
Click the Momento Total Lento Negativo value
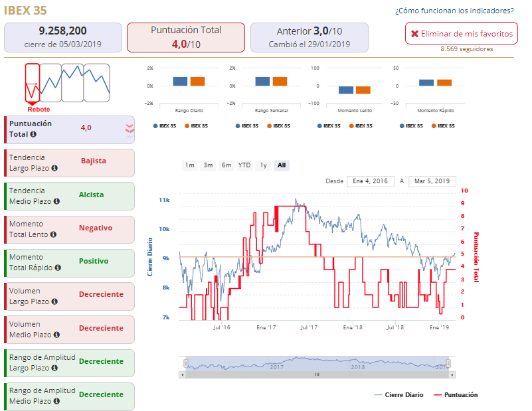[x=96, y=228]
